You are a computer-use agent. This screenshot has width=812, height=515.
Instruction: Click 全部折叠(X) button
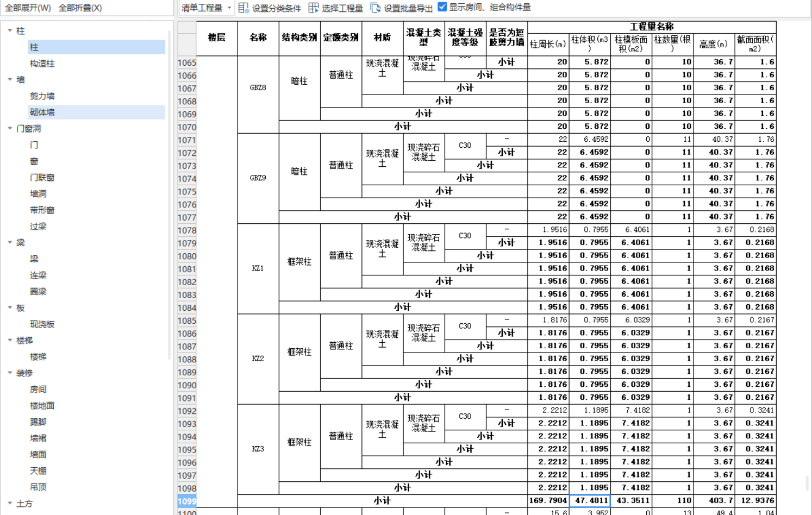point(80,8)
